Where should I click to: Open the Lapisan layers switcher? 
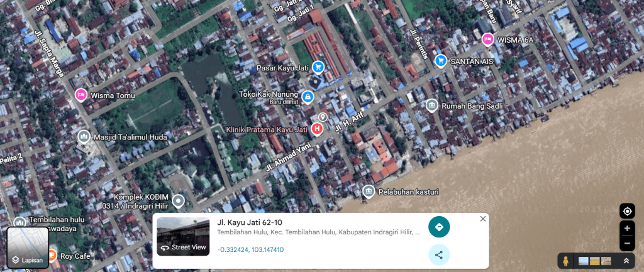[28, 248]
